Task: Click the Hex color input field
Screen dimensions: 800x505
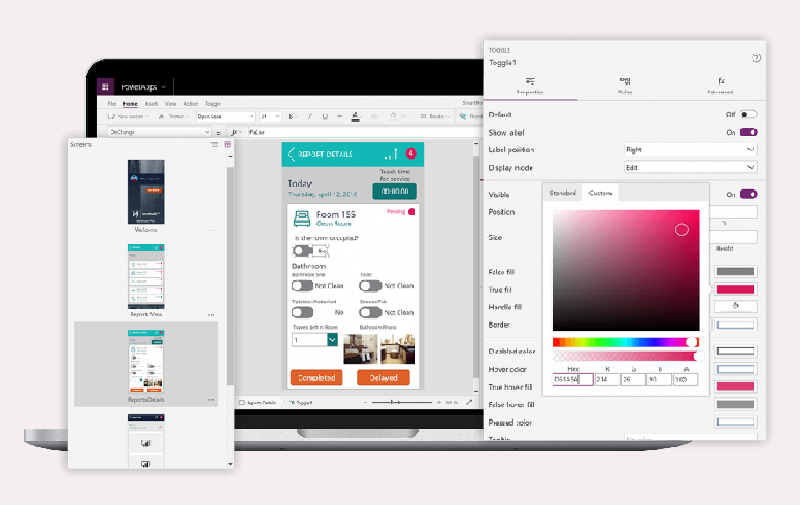Action: click(573, 380)
